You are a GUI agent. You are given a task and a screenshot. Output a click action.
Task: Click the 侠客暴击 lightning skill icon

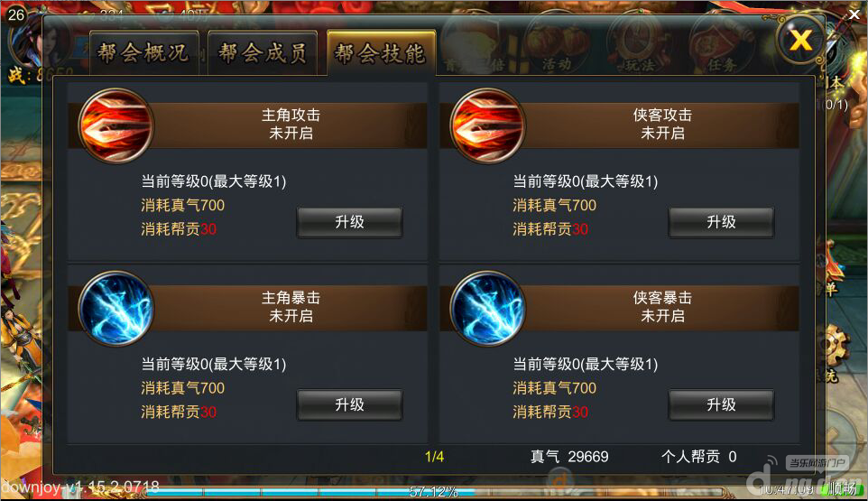click(x=488, y=309)
